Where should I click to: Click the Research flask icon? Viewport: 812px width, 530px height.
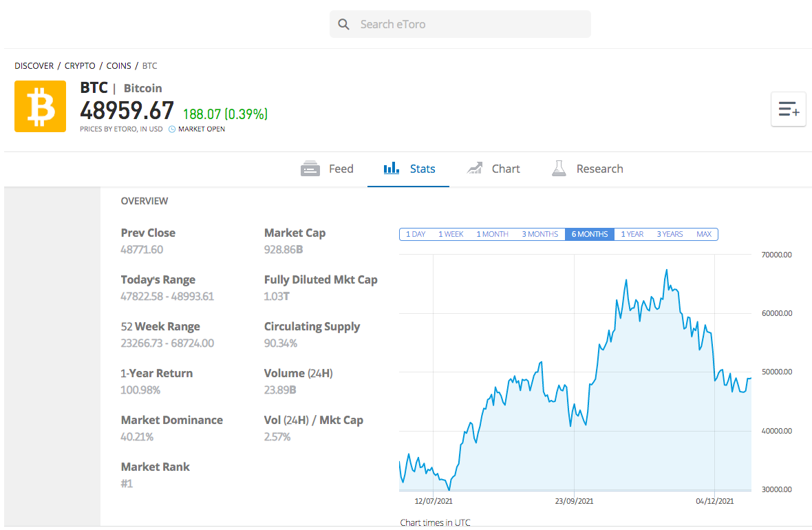pyautogui.click(x=559, y=169)
